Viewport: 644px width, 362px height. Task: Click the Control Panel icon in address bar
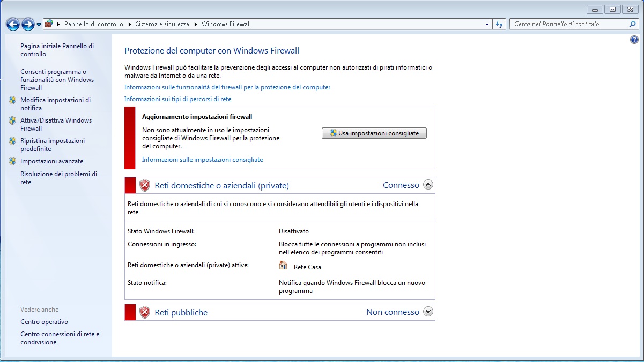(x=49, y=24)
